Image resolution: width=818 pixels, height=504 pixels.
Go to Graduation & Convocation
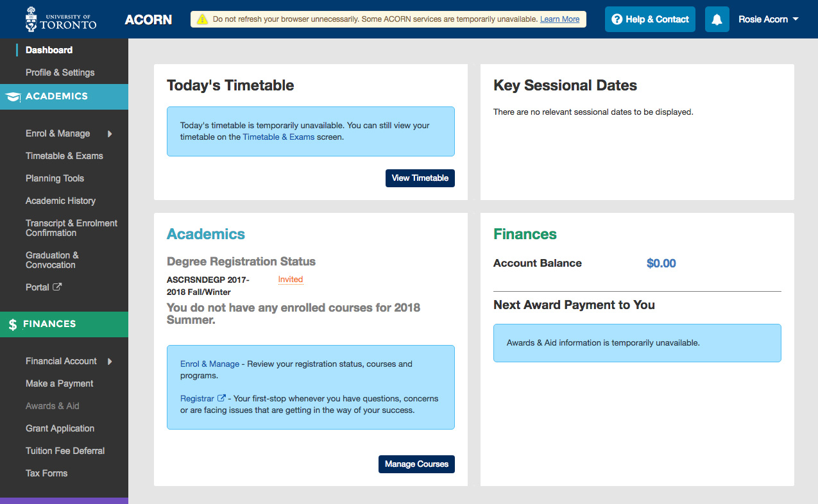tap(52, 260)
